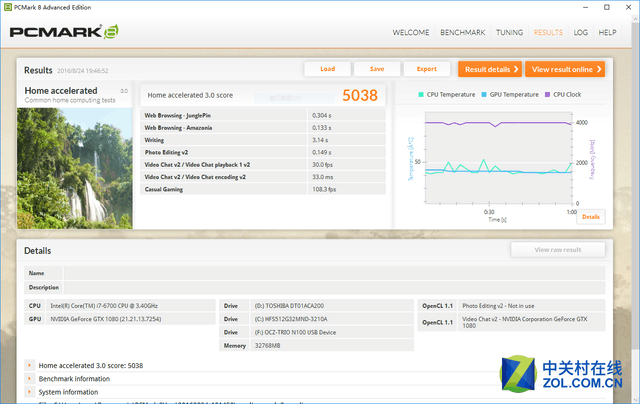Expand the System information section
This screenshot has width=640, height=404.
tap(29, 392)
